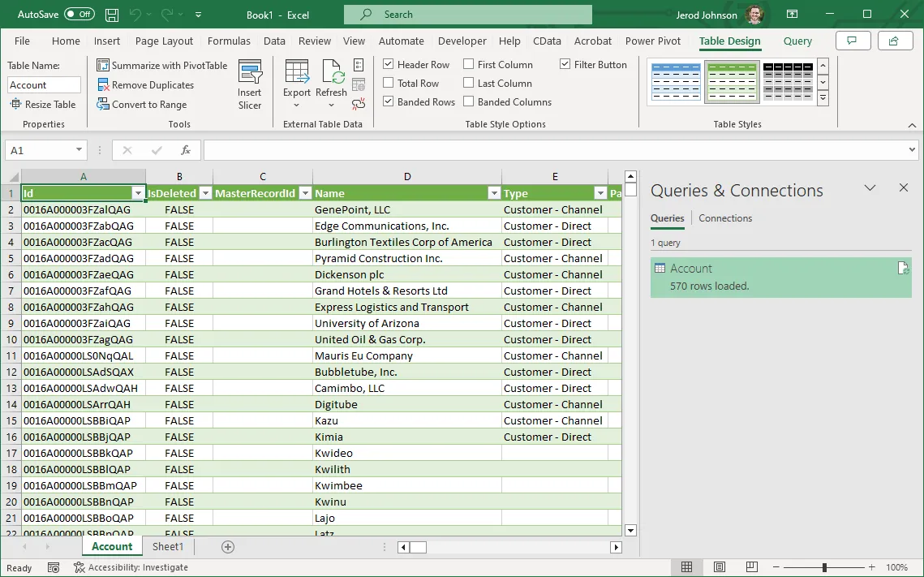Image resolution: width=924 pixels, height=577 pixels.
Task: Switch to Page Break Preview view icon
Action: (x=752, y=567)
